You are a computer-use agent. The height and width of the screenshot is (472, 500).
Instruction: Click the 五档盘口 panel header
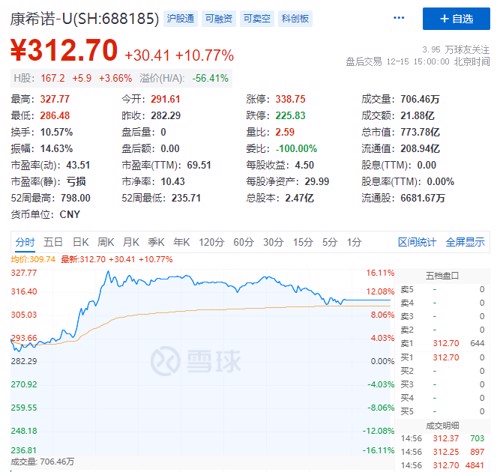[x=442, y=276]
